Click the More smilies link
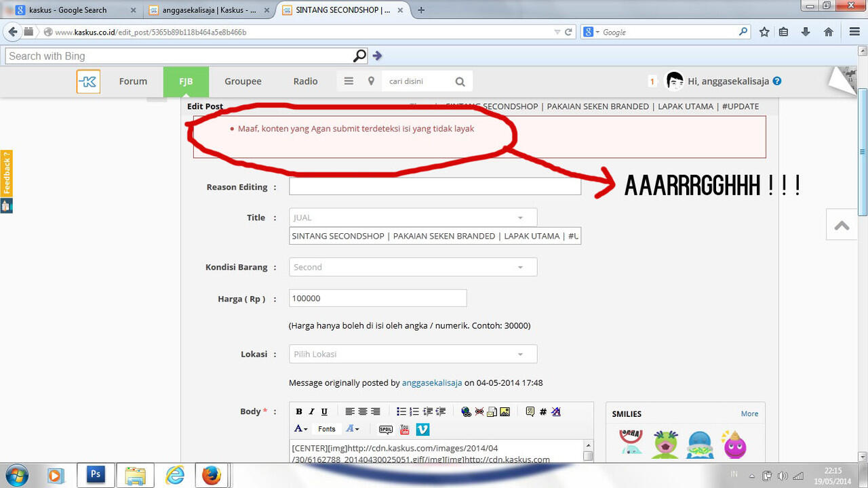 click(749, 413)
